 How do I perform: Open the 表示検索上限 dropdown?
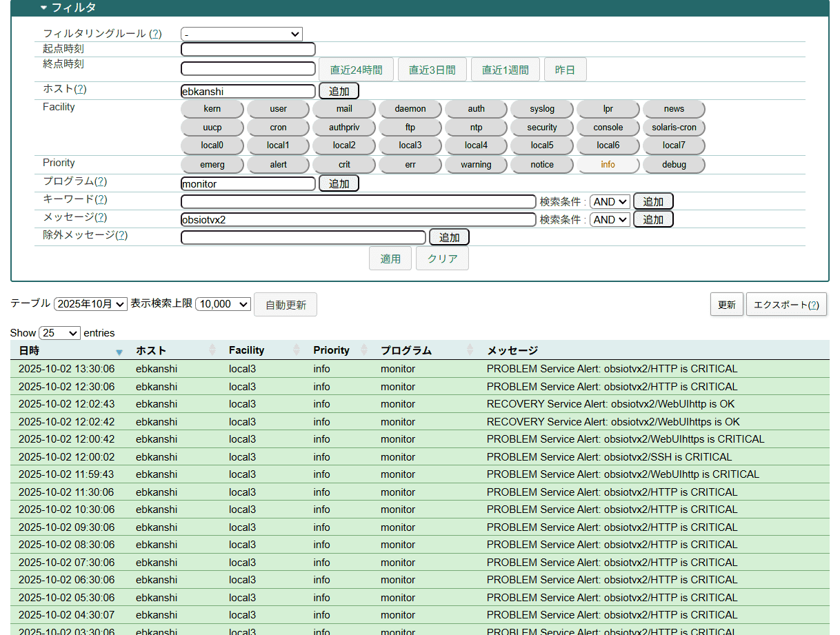223,304
